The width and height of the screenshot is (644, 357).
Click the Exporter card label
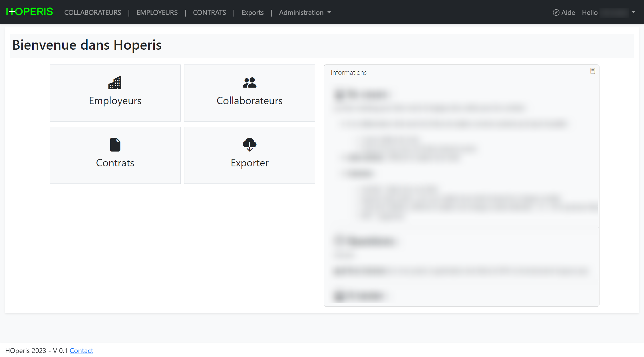pyautogui.click(x=249, y=163)
